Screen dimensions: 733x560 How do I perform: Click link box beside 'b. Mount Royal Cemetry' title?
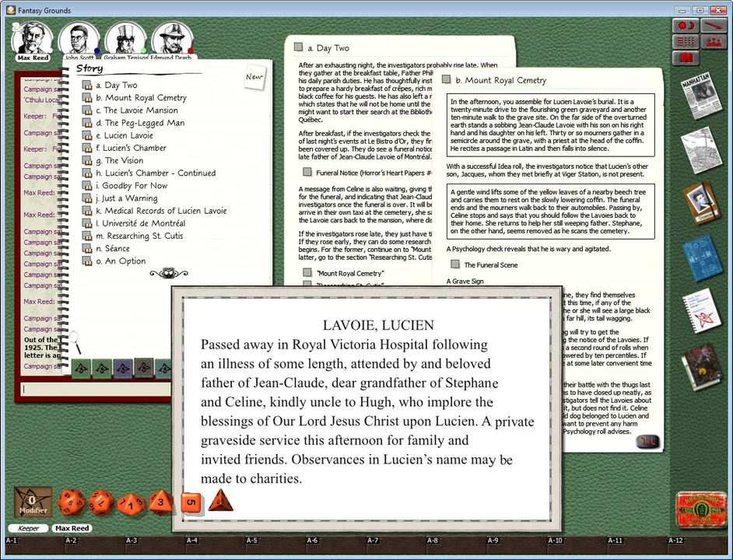coord(447,79)
